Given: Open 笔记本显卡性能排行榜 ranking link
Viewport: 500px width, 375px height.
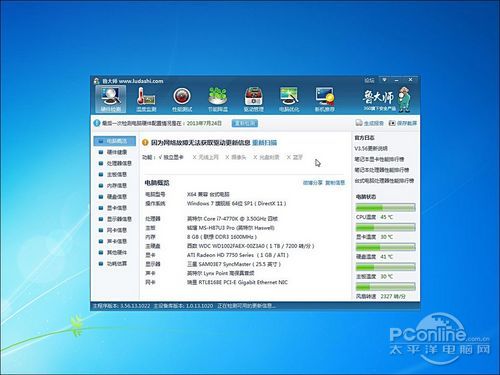Looking at the screenshot, I should coord(379,159).
